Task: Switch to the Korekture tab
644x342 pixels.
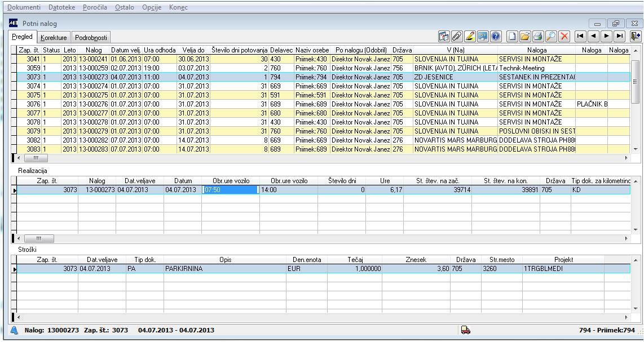Action: pyautogui.click(x=54, y=38)
